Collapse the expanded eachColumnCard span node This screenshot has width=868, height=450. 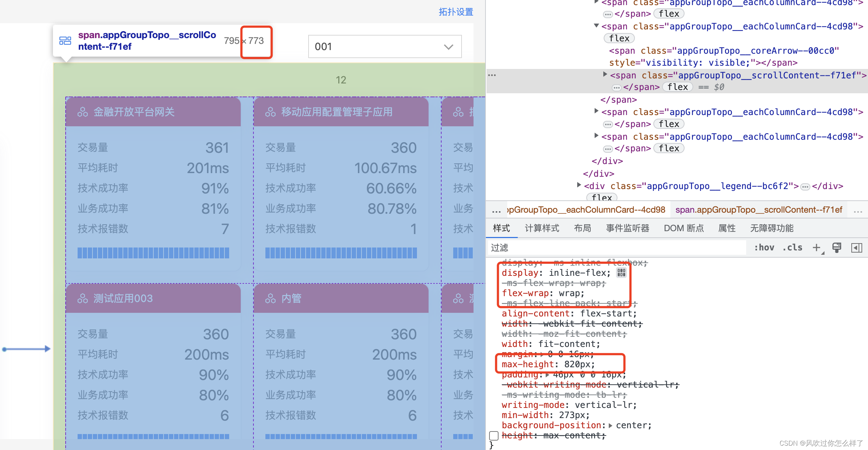(596, 26)
